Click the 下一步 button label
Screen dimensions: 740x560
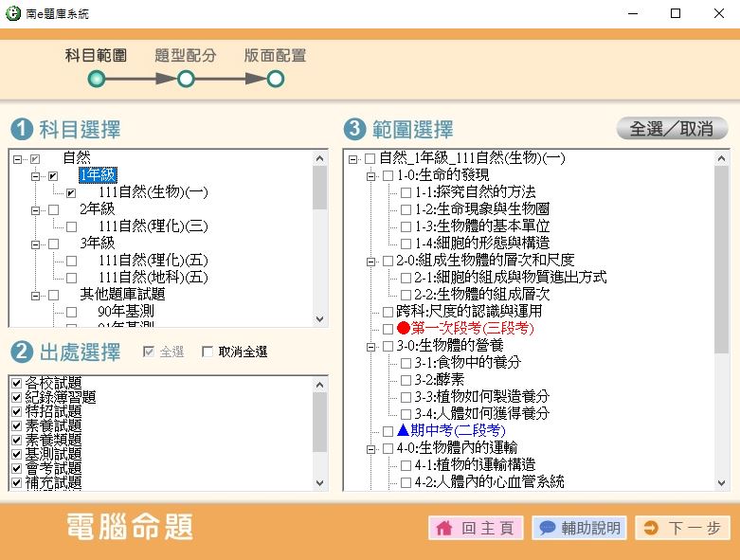(x=695, y=529)
